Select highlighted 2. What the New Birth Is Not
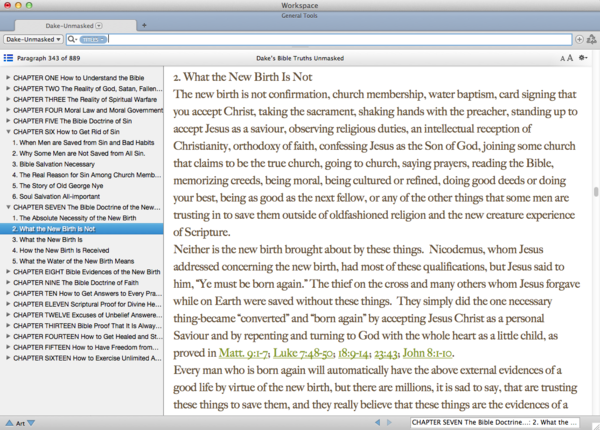The image size is (600, 430). point(82,228)
